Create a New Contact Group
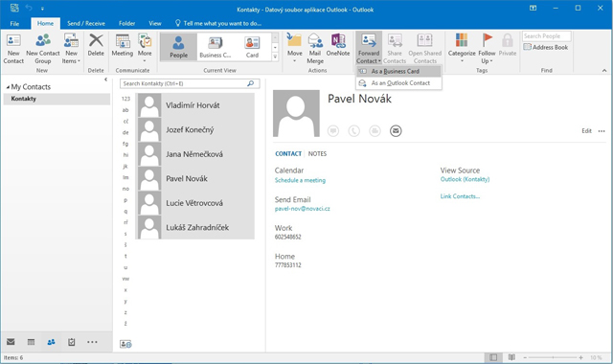 [43, 49]
